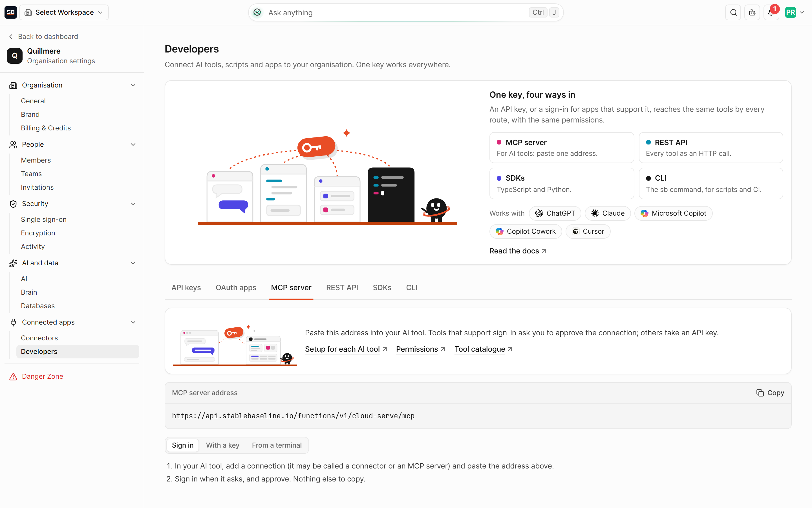Switch to the CLI tab

[x=412, y=288]
